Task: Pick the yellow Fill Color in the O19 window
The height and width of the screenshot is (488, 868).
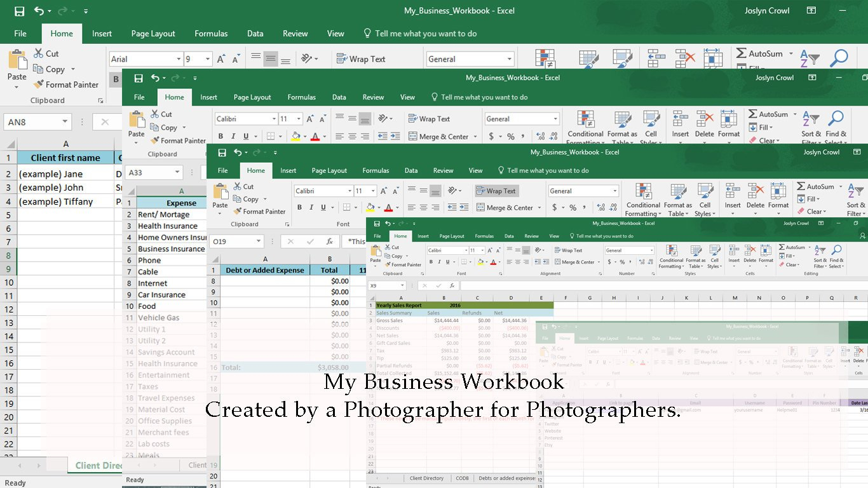Action: (x=369, y=207)
